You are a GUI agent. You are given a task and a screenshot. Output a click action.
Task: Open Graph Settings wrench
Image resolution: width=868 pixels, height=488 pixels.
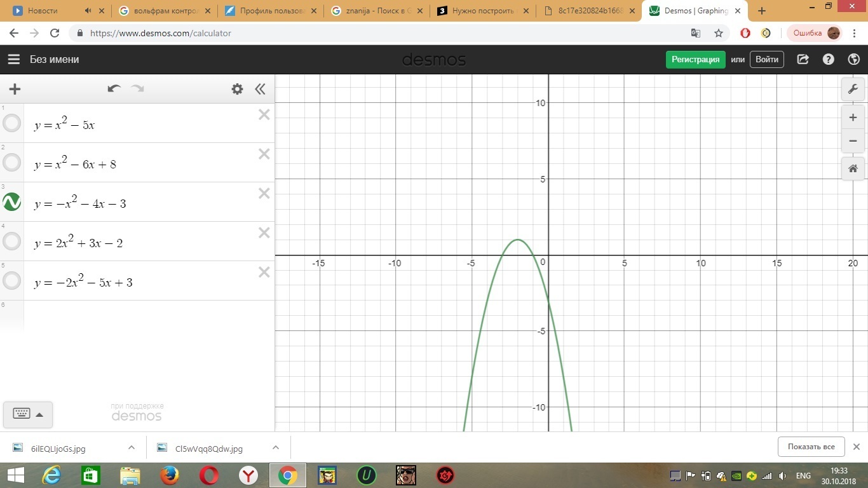click(853, 89)
